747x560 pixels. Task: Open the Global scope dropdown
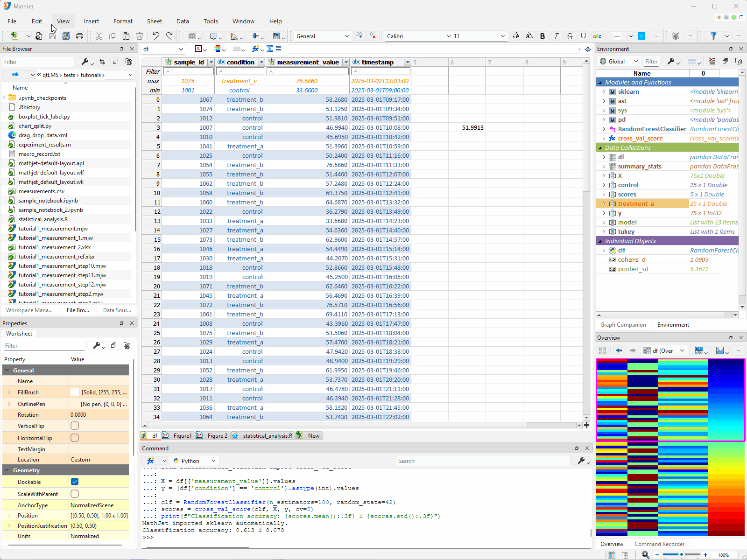pyautogui.click(x=619, y=61)
